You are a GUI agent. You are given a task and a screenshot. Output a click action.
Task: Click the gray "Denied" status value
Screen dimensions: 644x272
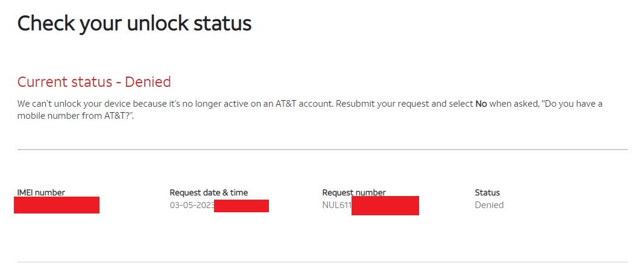coord(489,205)
